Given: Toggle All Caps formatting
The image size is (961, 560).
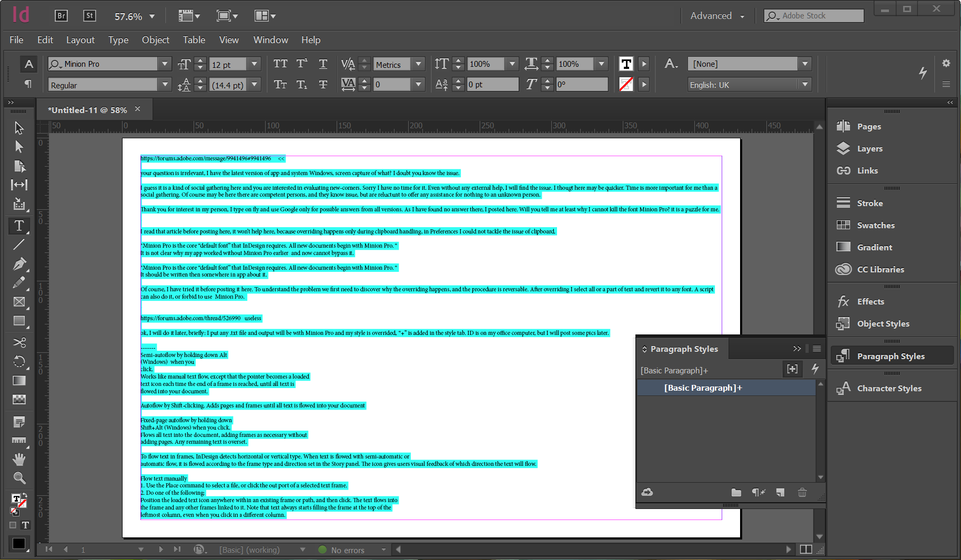Looking at the screenshot, I should [280, 64].
